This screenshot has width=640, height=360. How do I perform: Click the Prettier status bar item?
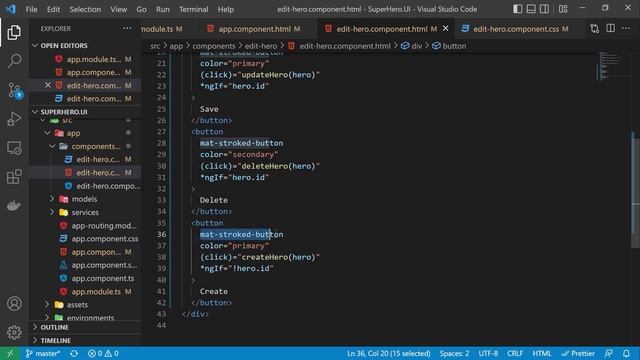click(x=578, y=353)
